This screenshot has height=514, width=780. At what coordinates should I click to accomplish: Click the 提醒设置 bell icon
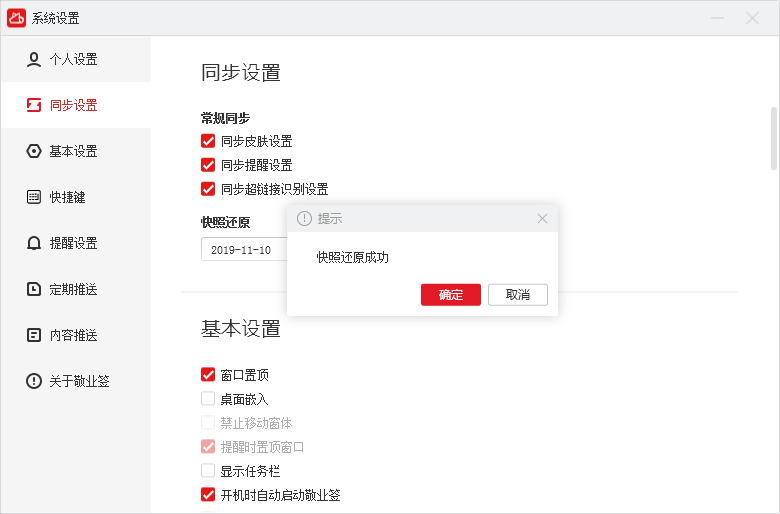pos(34,243)
